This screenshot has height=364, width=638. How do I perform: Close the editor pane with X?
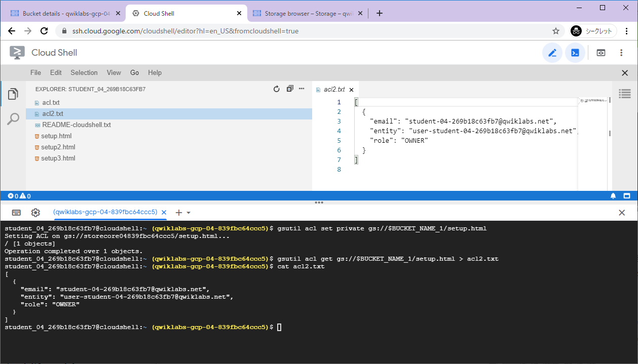pos(625,73)
